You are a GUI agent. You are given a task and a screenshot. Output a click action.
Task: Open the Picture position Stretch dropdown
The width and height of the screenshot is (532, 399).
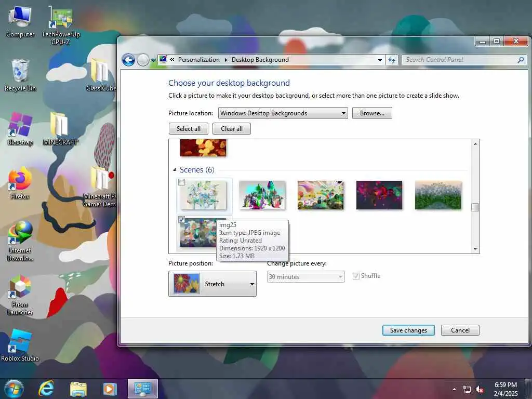click(x=212, y=284)
